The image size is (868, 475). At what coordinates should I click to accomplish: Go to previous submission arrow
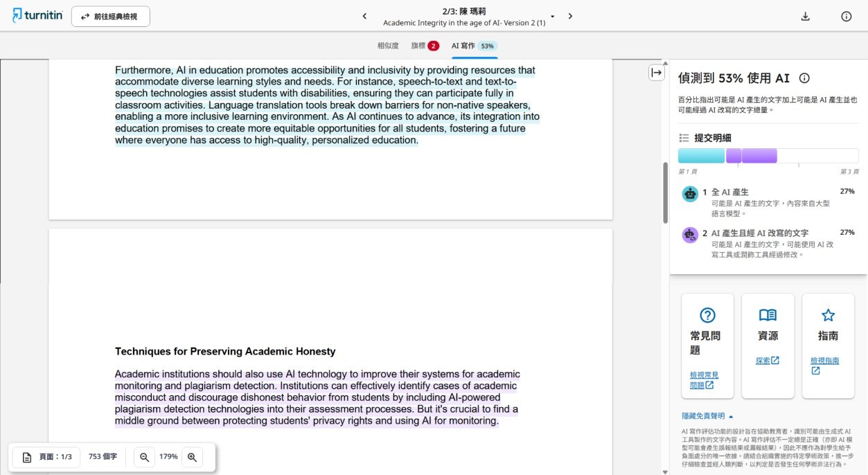pos(364,16)
